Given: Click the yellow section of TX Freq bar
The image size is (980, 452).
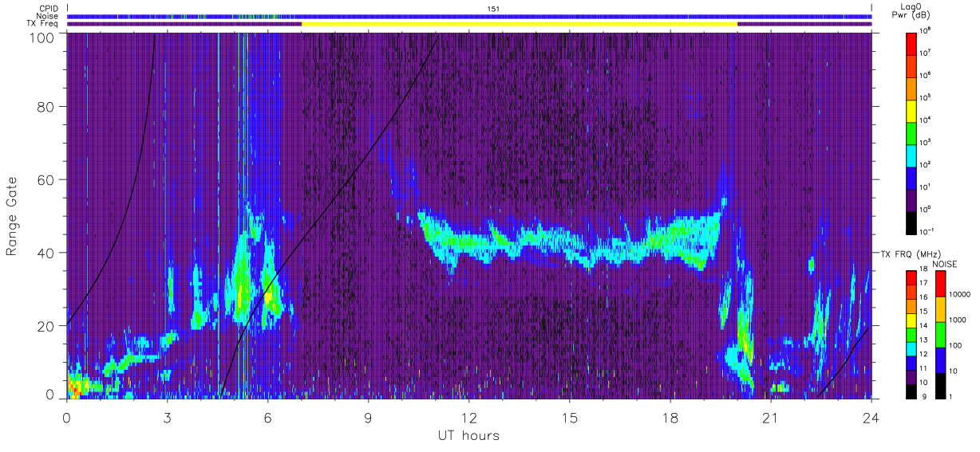Looking at the screenshot, I should click(520, 24).
